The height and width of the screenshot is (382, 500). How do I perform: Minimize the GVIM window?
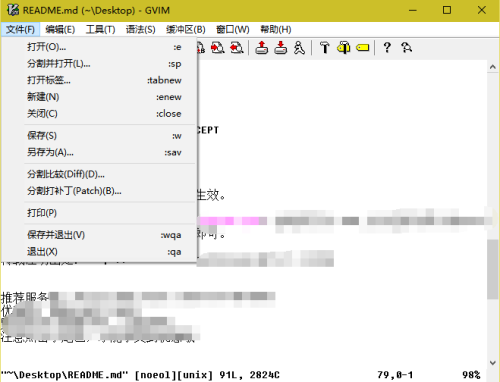tap(413, 10)
